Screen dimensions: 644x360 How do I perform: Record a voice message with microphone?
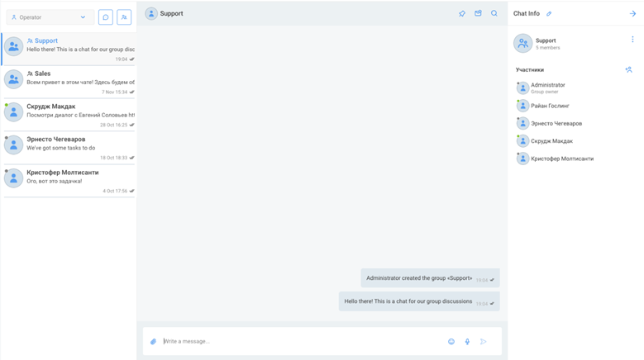[x=467, y=341]
